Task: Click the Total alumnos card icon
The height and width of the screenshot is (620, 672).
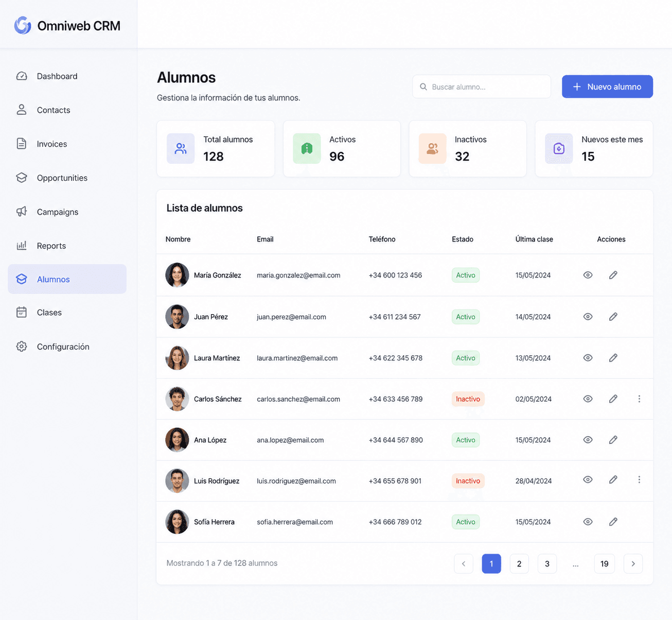Action: point(181,149)
